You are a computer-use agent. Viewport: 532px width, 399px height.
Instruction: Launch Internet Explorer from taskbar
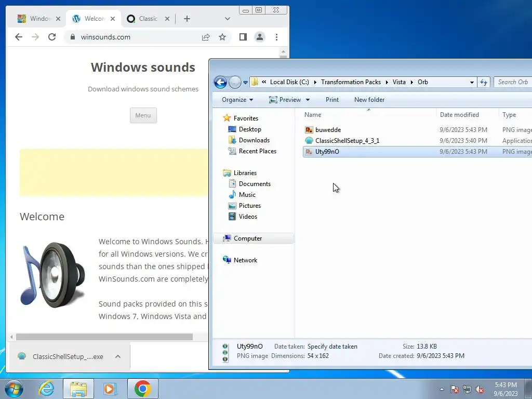[x=46, y=389]
